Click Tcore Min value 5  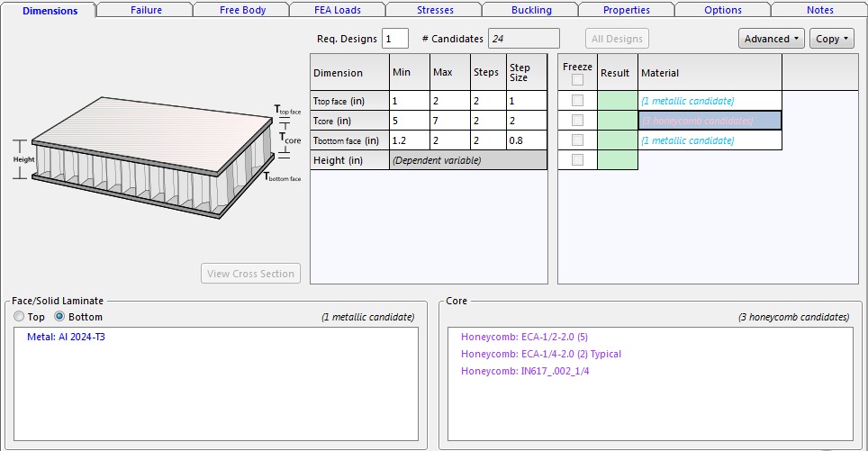(x=410, y=121)
